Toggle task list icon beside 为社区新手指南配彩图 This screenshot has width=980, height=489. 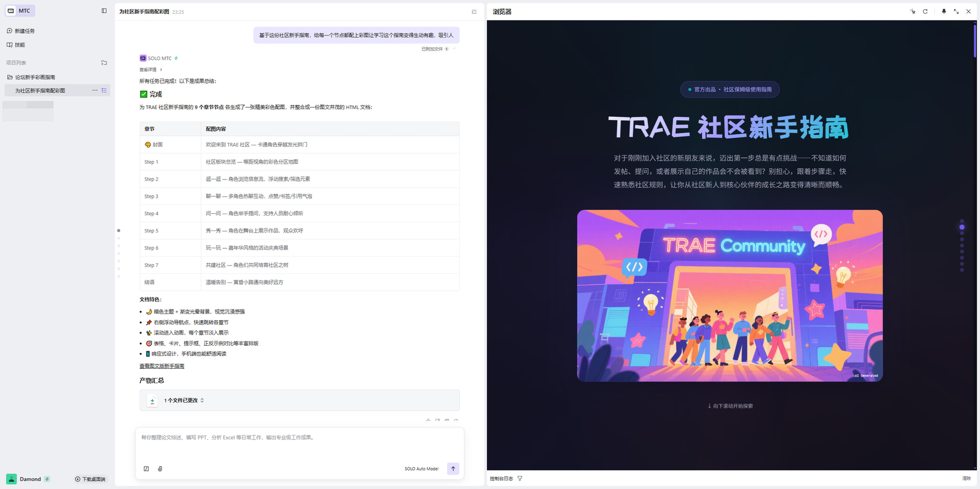point(104,90)
